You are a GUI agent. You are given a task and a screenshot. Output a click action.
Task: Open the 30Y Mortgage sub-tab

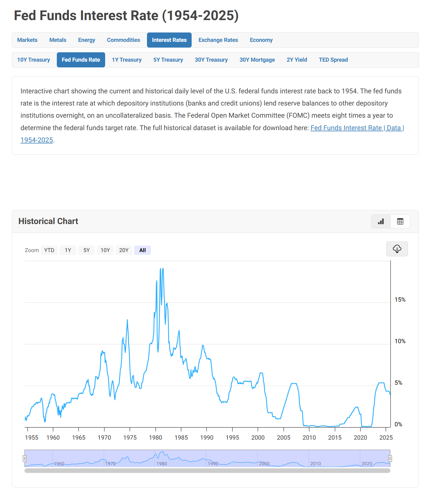point(257,60)
